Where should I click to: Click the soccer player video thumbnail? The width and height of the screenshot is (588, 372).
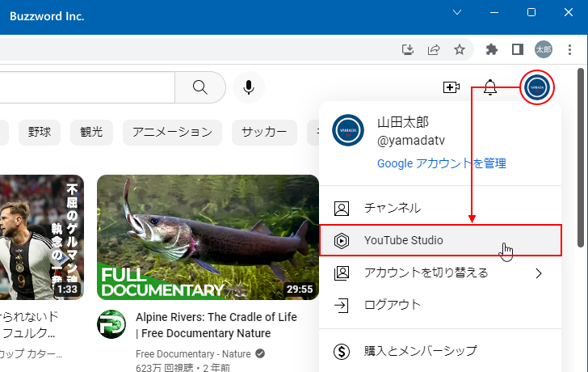tap(42, 237)
